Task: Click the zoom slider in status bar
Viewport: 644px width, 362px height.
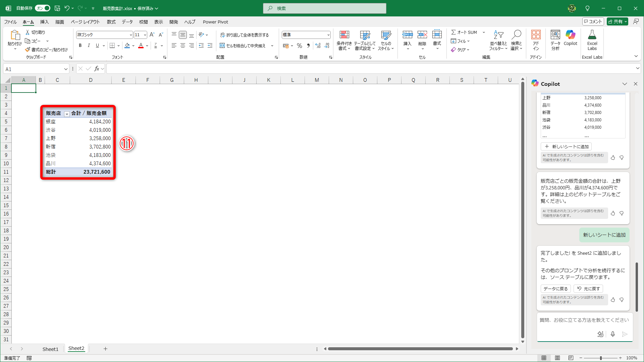Action: (x=600, y=358)
